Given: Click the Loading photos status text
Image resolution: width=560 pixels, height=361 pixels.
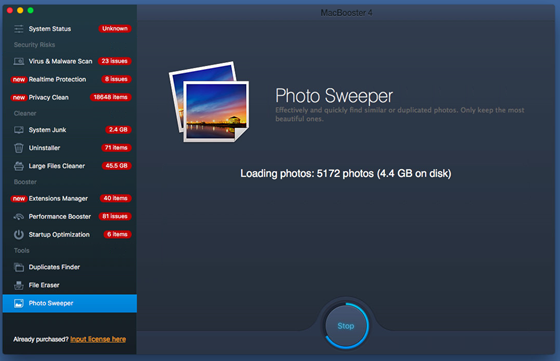Looking at the screenshot, I should (346, 174).
